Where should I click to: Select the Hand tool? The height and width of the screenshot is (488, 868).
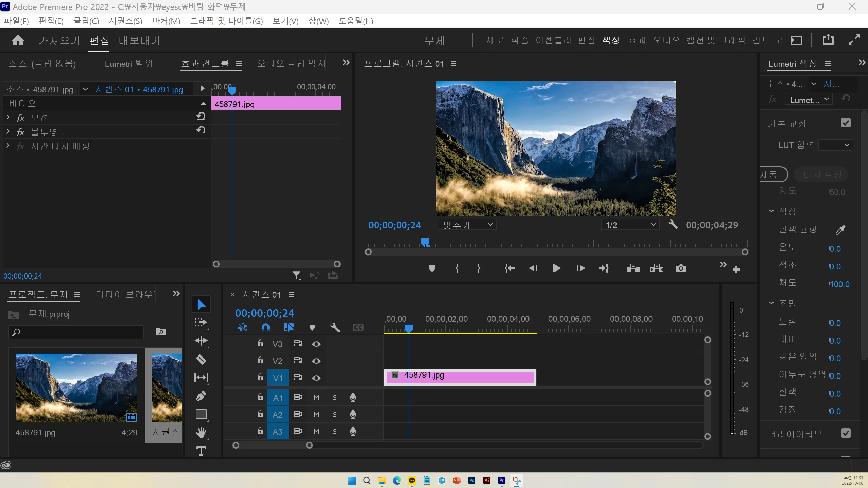[201, 433]
